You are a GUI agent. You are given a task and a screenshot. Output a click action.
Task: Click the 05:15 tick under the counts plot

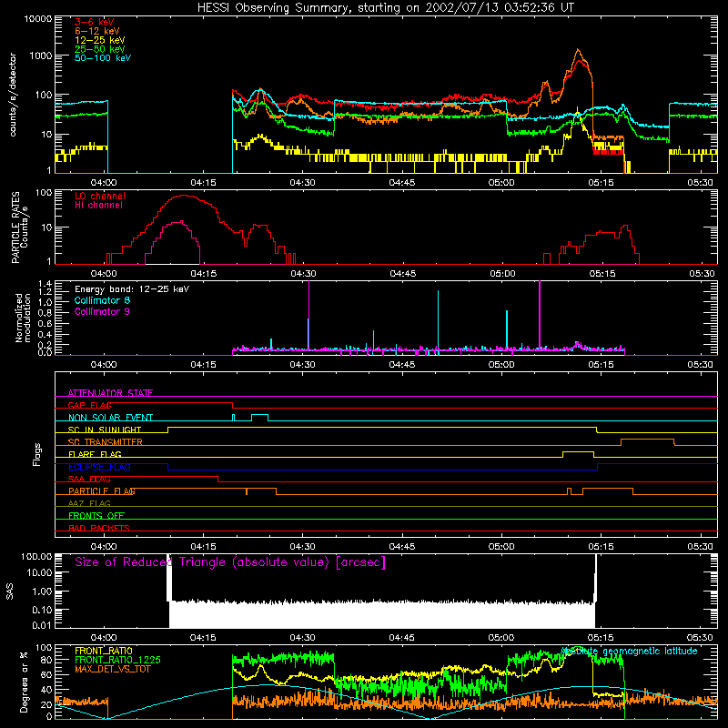click(601, 183)
